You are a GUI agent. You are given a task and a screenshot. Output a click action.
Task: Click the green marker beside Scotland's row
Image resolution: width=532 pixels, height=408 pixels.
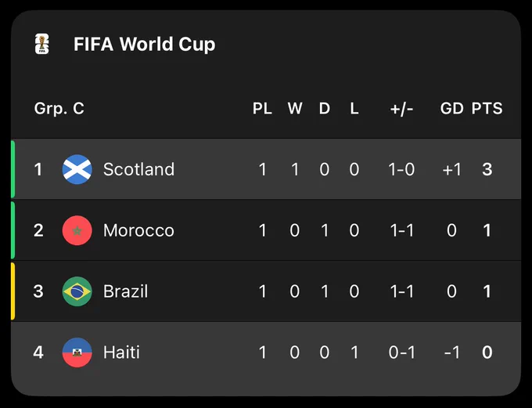pyautogui.click(x=13, y=169)
